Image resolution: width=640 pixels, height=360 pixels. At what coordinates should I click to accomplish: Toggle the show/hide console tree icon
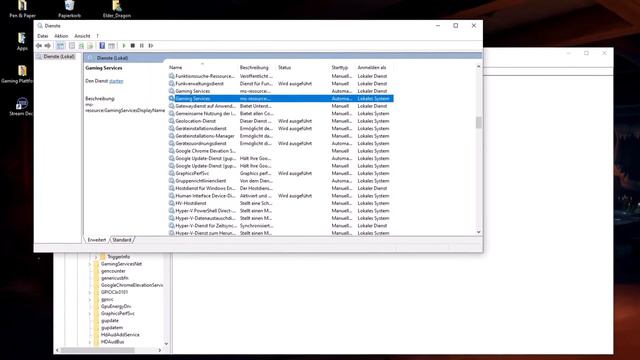pos(60,46)
